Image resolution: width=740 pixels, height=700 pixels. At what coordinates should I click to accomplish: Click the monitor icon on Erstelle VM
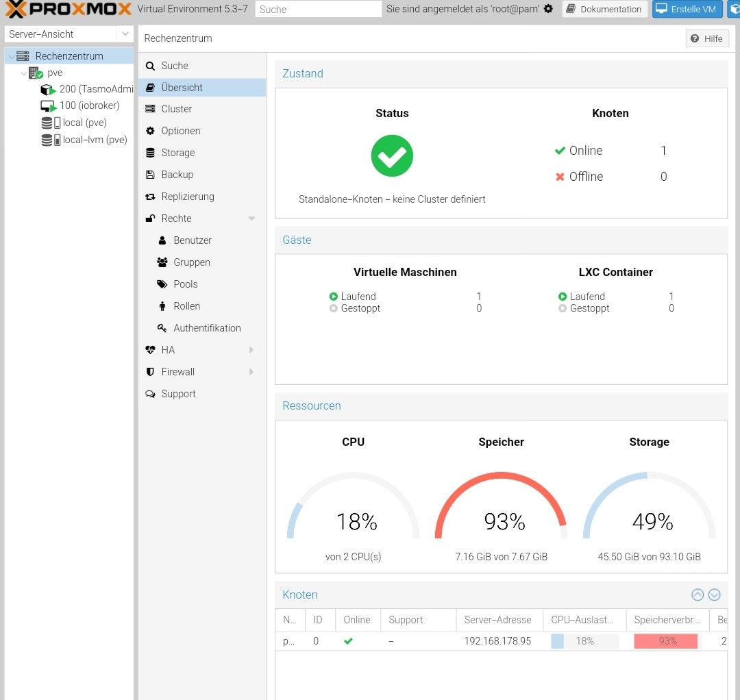click(x=661, y=8)
